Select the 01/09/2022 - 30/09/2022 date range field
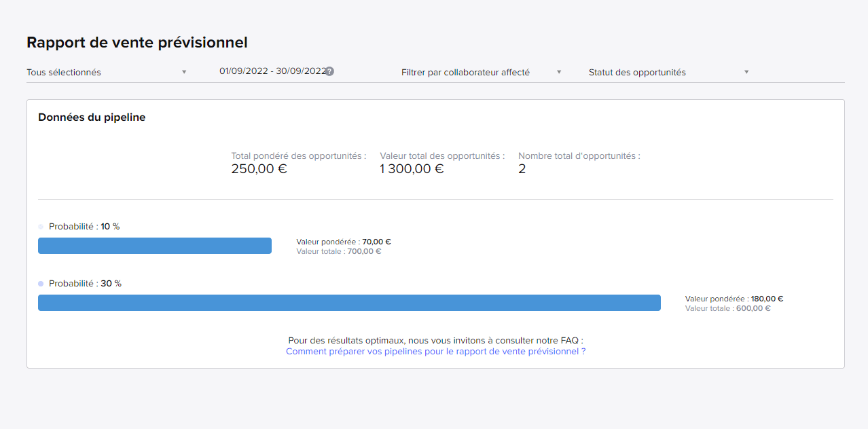Viewport: 868px width, 429px height. point(272,71)
